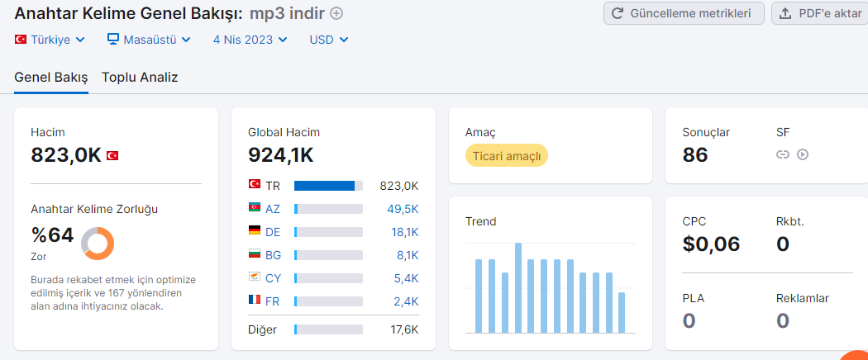Image resolution: width=868 pixels, height=360 pixels.
Task: Click the tallest bar in Trend chart
Action: point(518,287)
